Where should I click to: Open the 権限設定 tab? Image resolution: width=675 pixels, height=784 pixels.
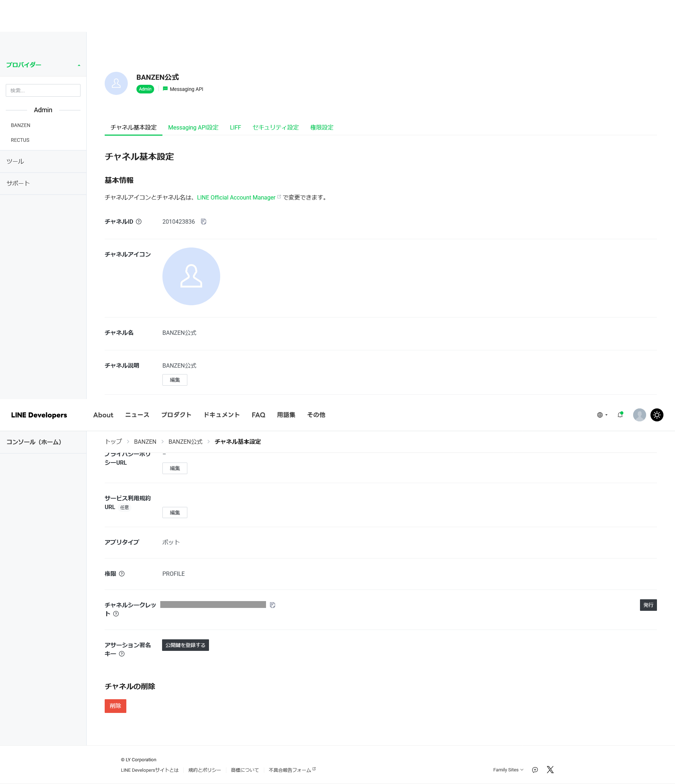click(x=322, y=127)
